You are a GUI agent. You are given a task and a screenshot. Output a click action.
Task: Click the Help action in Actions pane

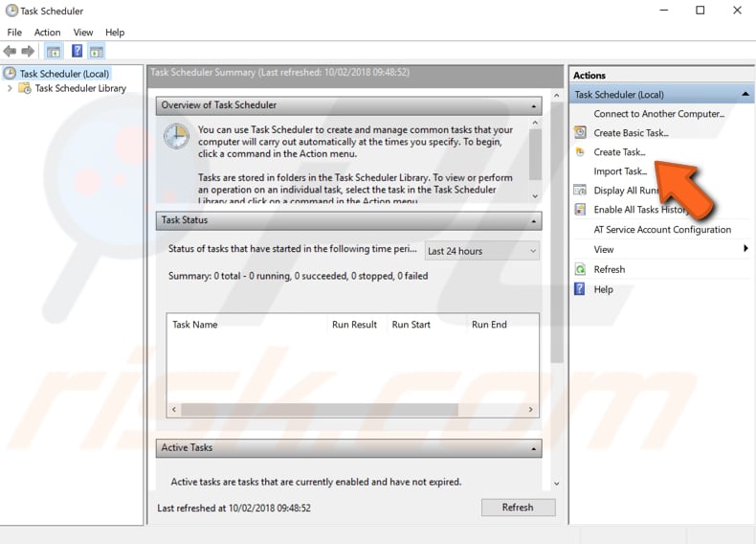pyautogui.click(x=603, y=289)
